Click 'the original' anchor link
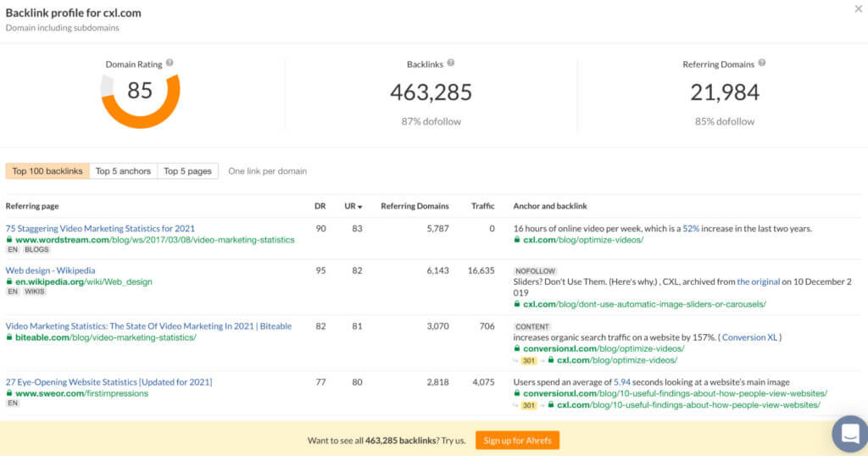 click(759, 281)
